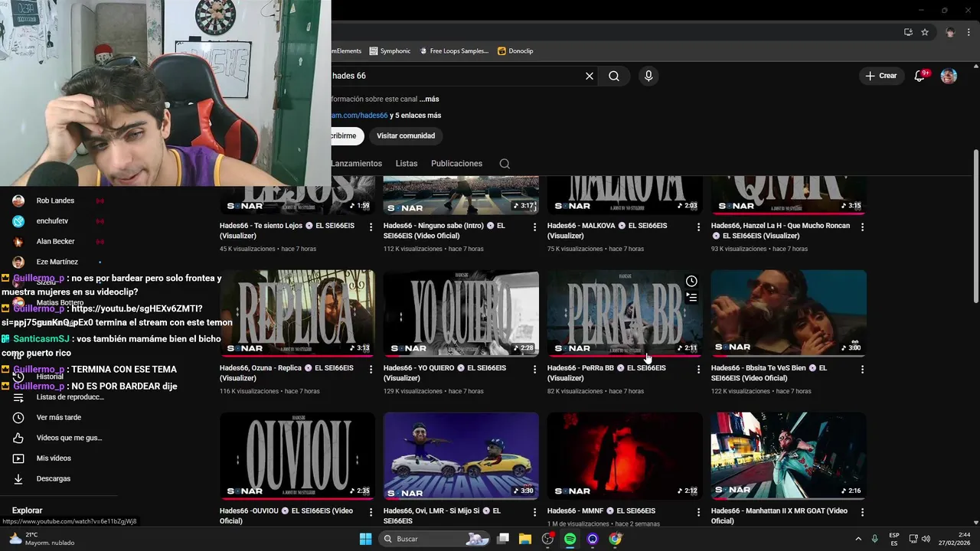
Task: Open Task View from the taskbar
Action: 503,539
